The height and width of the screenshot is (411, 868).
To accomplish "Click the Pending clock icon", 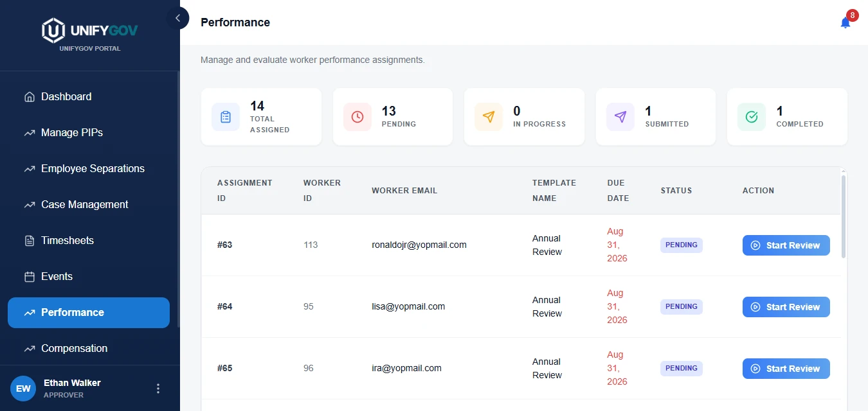I will (357, 117).
